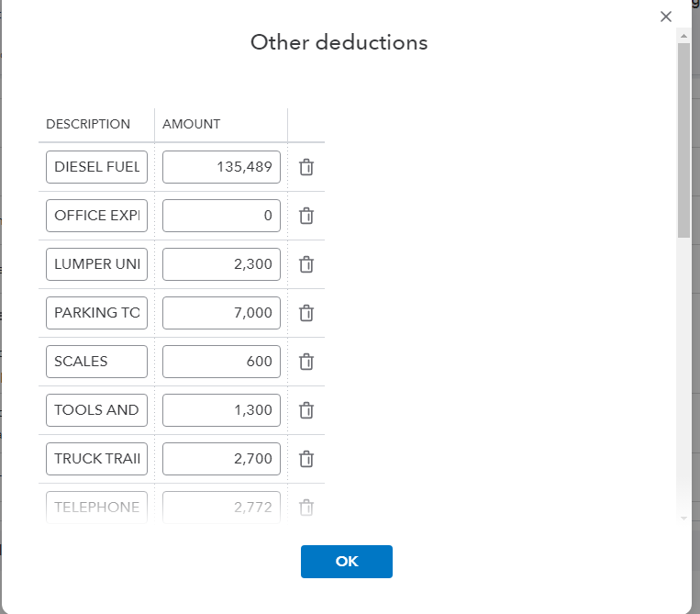Click the DIESEL FUEL description field
The image size is (700, 614).
(x=96, y=167)
